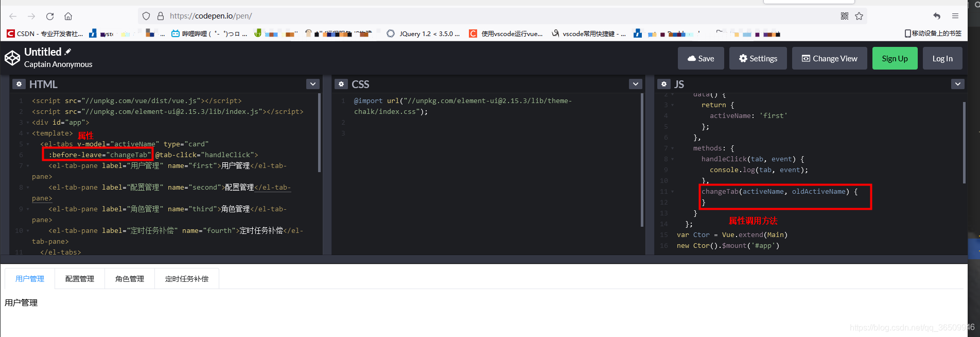Open CSS editor settings gear
The image size is (980, 337).
(341, 84)
